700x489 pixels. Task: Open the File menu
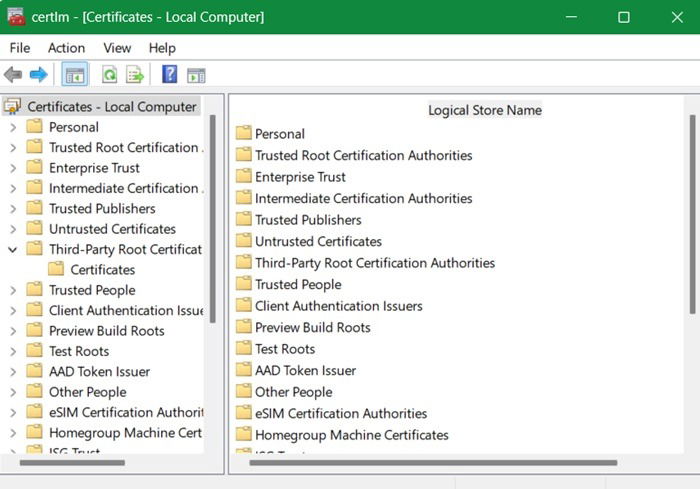pos(20,48)
